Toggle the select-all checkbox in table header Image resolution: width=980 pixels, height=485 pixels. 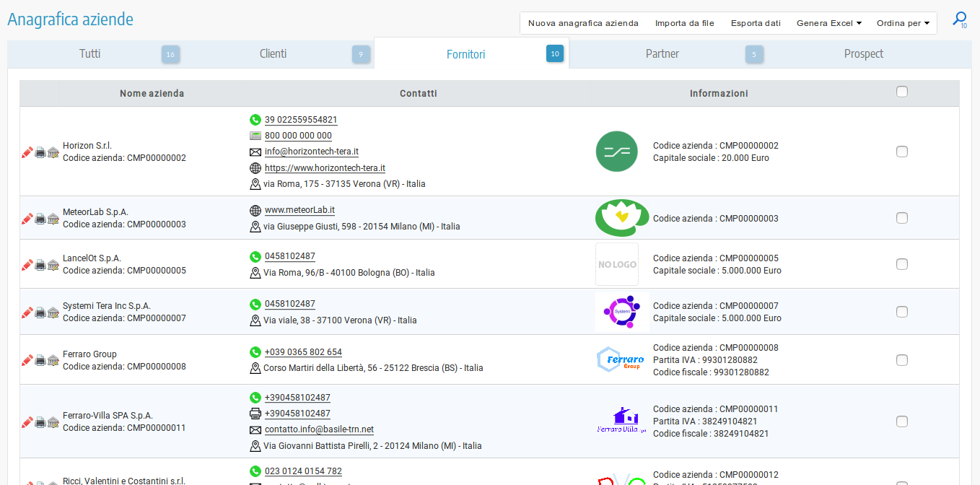click(x=901, y=92)
